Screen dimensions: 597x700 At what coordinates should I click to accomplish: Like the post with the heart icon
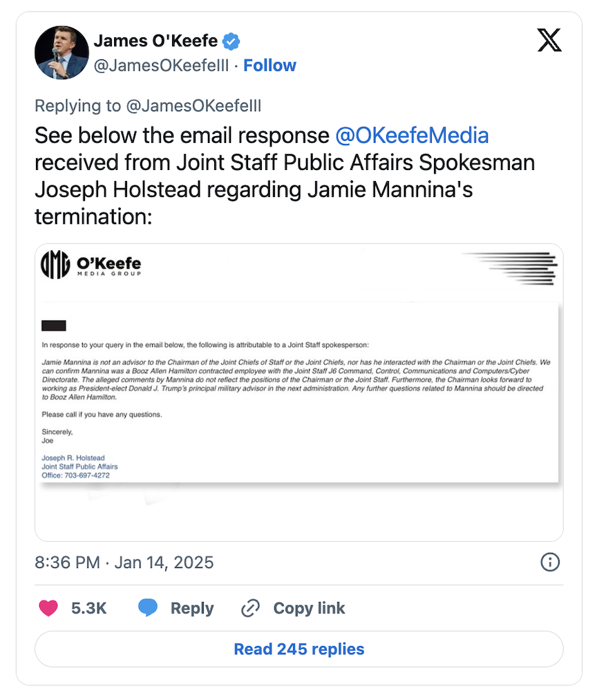[x=48, y=608]
